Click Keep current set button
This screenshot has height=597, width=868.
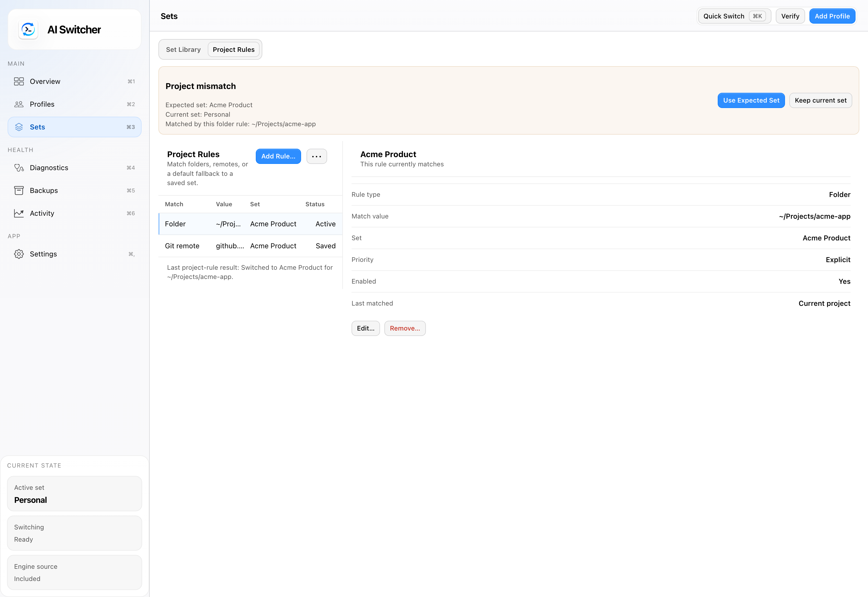821,101
